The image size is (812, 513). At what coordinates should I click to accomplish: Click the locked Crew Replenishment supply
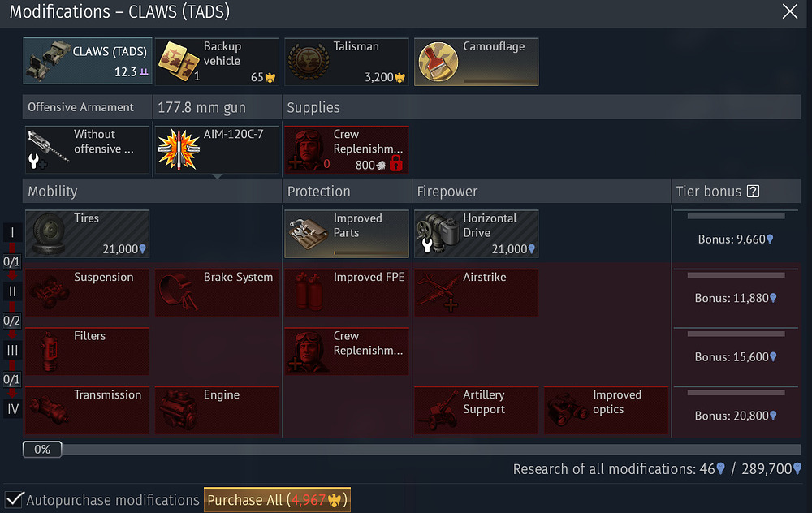(347, 149)
